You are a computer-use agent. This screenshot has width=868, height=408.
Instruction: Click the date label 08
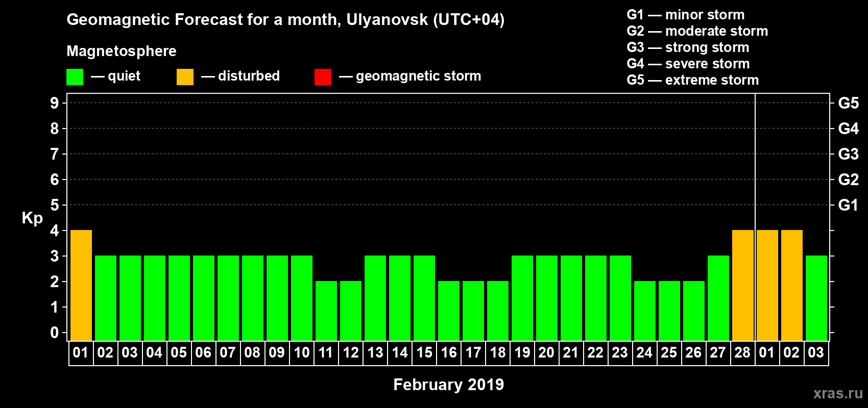coord(252,353)
